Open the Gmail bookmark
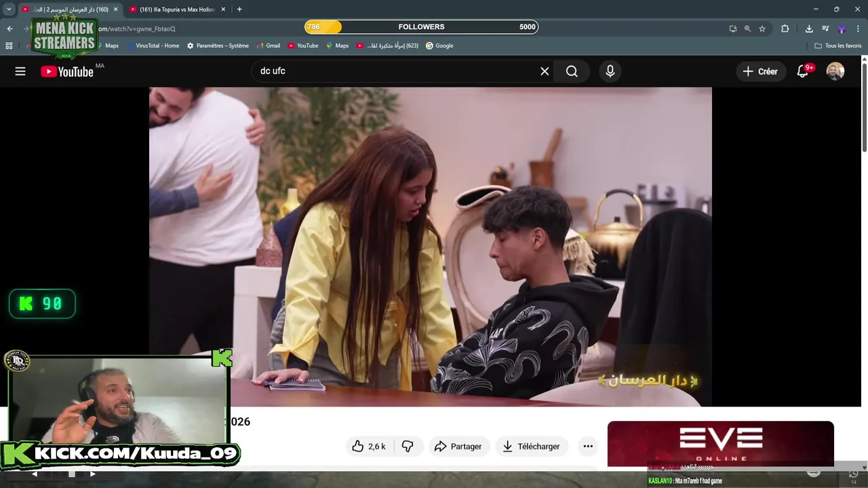Viewport: 868px width, 488px height. coord(268,45)
